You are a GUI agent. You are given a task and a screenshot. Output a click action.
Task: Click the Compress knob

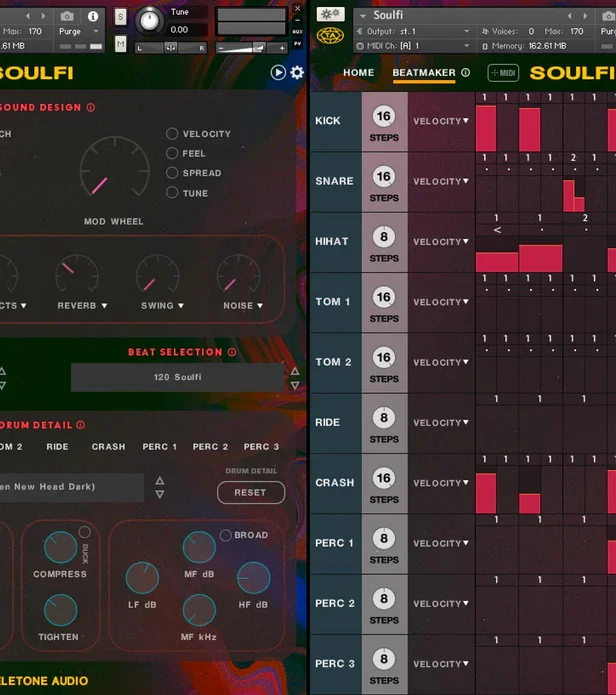[60, 547]
